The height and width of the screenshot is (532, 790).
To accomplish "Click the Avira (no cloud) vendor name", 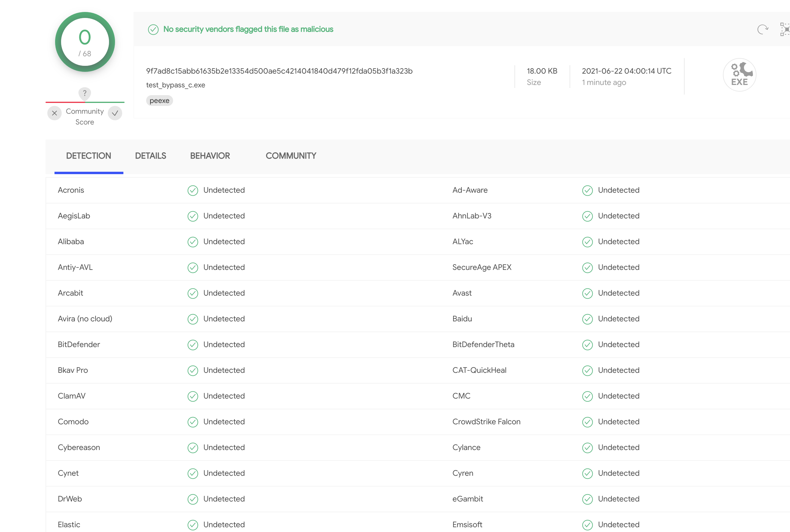I will 85,319.
